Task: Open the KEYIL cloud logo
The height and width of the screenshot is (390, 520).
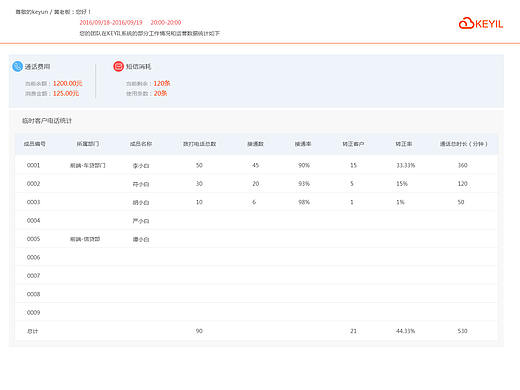Action: pos(481,24)
